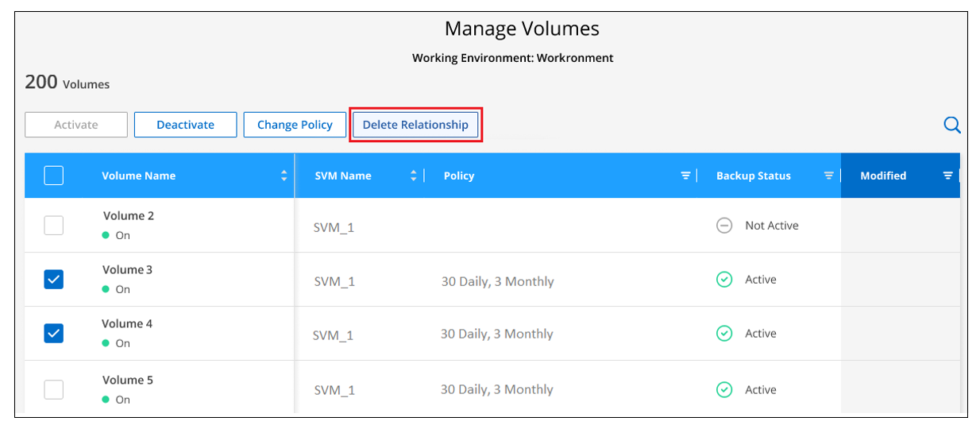Open the search magnifier icon
The image size is (980, 429).
[x=951, y=125]
